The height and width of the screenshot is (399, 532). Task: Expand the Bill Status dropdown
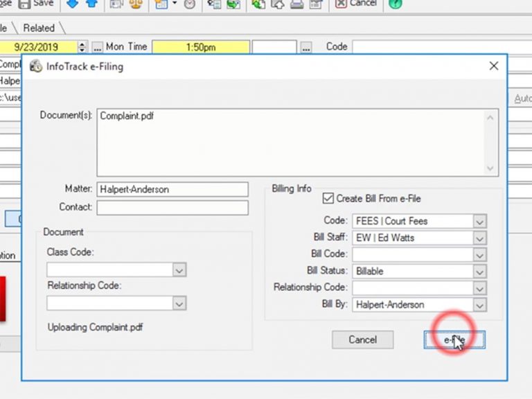(479, 272)
